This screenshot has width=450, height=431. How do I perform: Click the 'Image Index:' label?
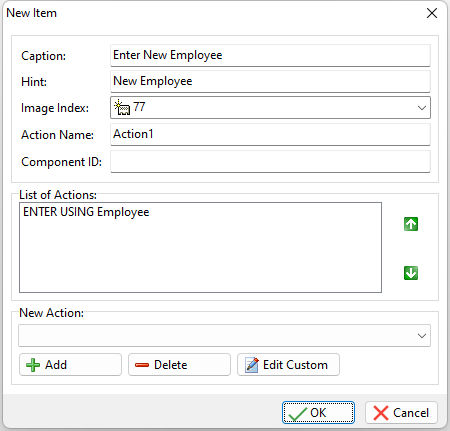click(55, 108)
